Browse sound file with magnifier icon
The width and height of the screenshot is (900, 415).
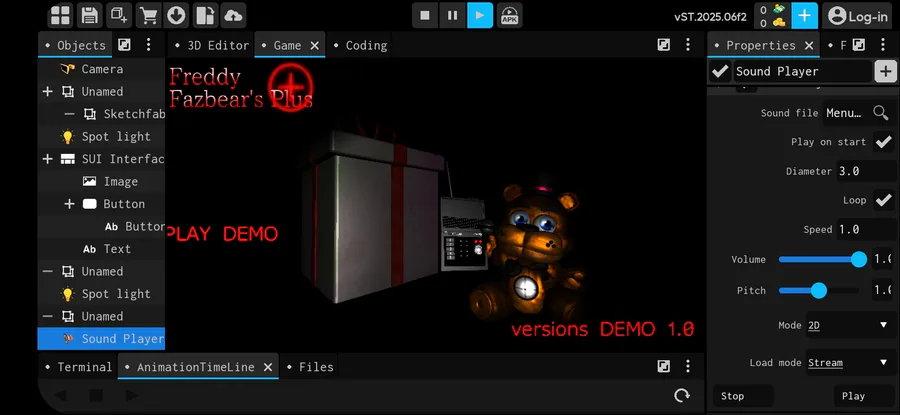[x=880, y=113]
